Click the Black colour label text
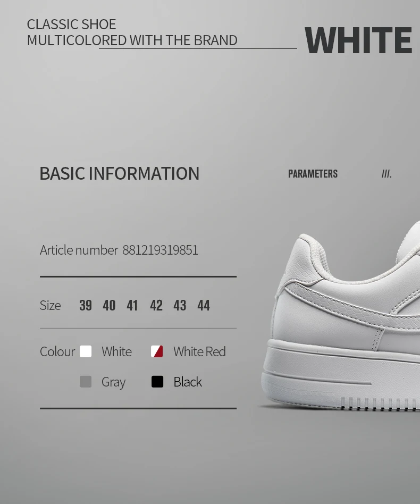Viewport: 420px width, 504px height. tap(188, 382)
